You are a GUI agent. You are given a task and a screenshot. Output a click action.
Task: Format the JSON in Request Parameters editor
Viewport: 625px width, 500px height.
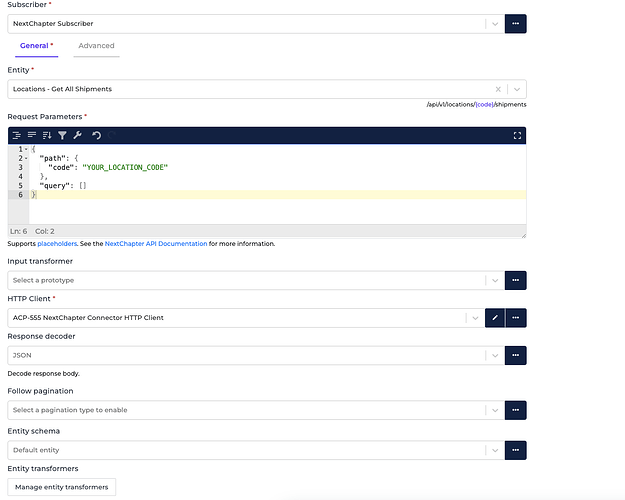point(16,136)
